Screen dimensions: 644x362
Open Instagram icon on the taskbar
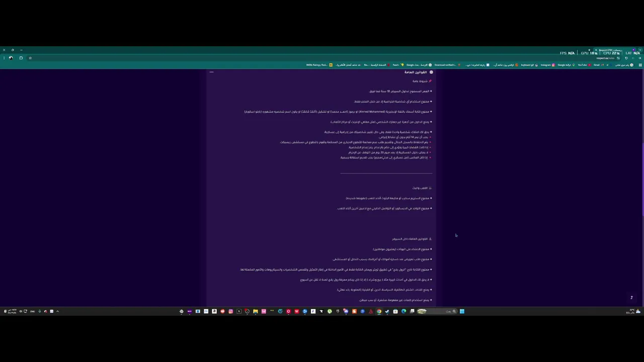point(231,311)
